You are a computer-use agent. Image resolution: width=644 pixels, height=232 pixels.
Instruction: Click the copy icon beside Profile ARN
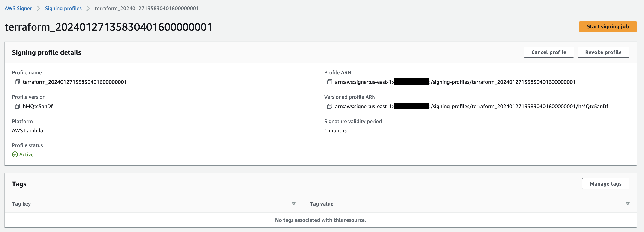pos(330,82)
